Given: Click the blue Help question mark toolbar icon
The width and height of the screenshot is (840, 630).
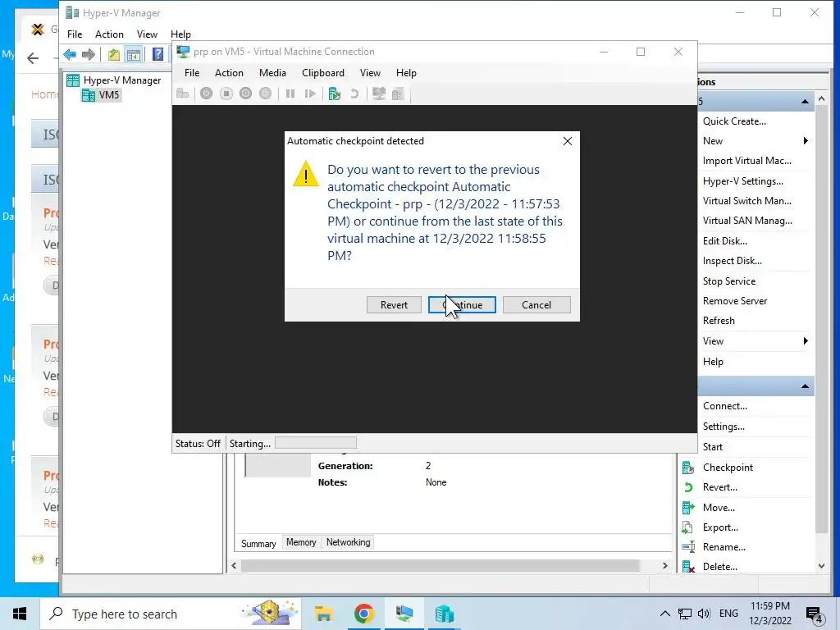Looking at the screenshot, I should point(158,54).
